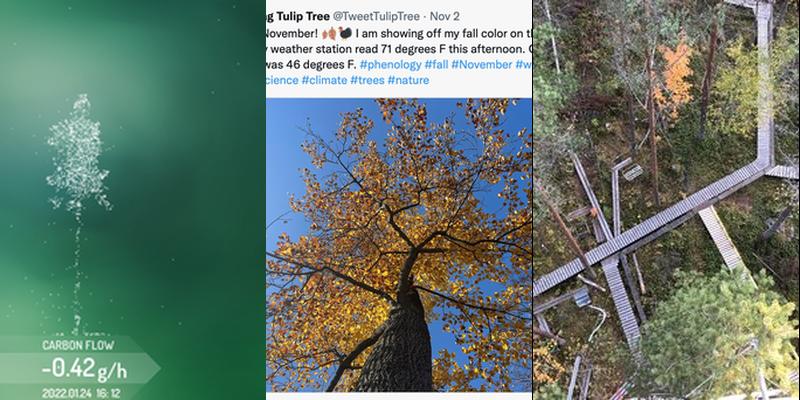Click the #climate hashtag
This screenshot has height=400, width=800.
[324, 80]
